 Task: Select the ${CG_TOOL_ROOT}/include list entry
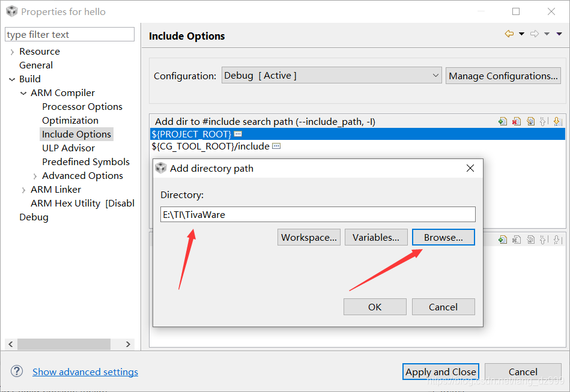pos(357,146)
